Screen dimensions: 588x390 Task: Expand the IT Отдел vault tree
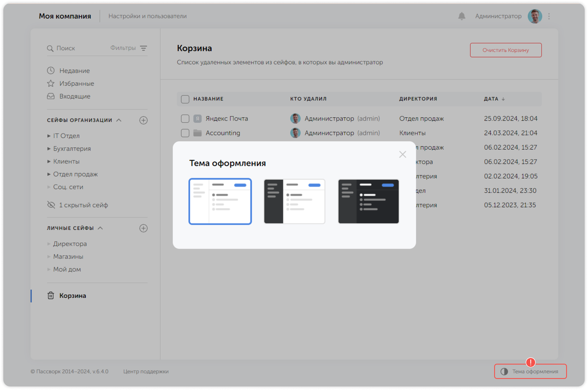(49, 136)
